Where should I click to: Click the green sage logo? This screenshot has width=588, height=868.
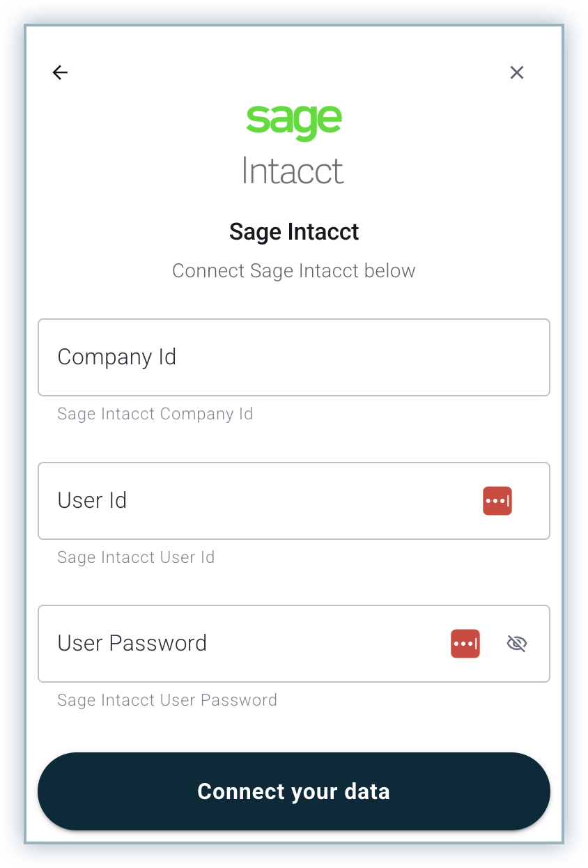click(x=294, y=122)
